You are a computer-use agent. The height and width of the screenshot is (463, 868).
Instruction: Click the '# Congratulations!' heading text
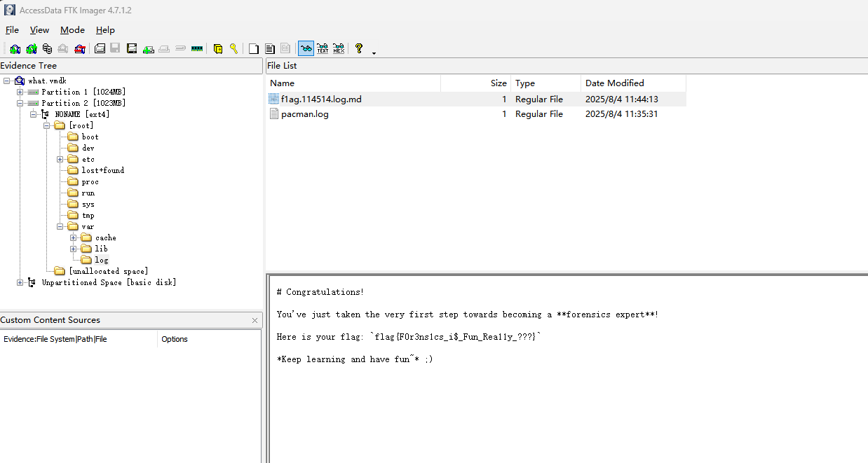(x=320, y=292)
